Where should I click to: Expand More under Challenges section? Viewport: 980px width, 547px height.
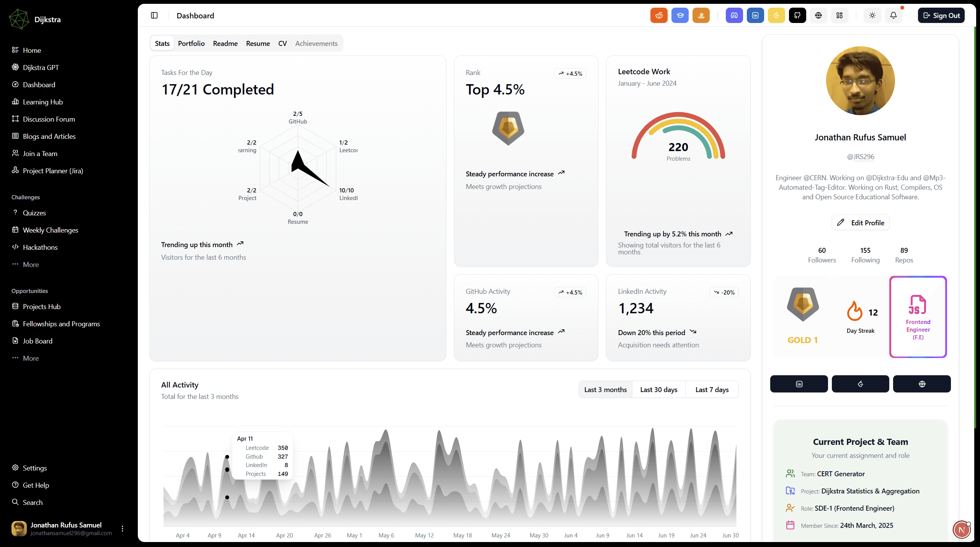pos(31,264)
